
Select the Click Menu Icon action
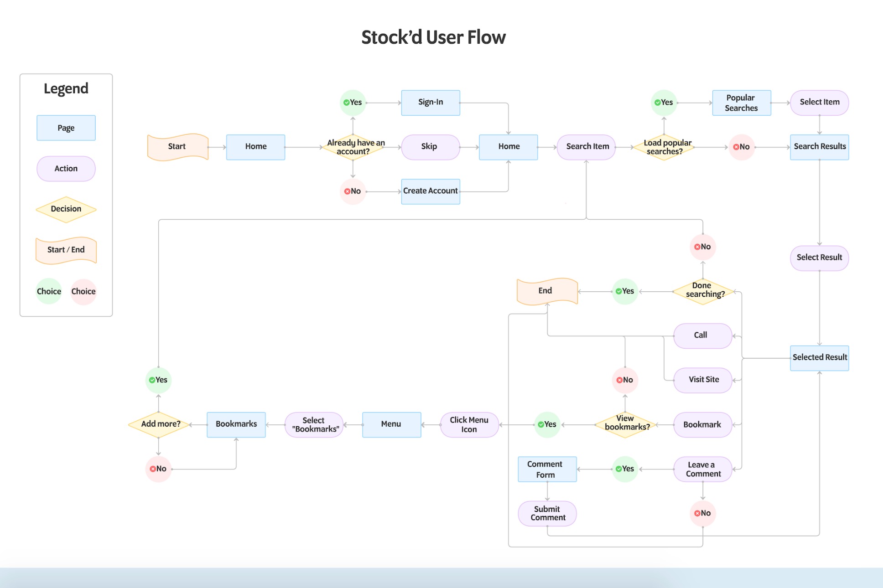pos(469,424)
